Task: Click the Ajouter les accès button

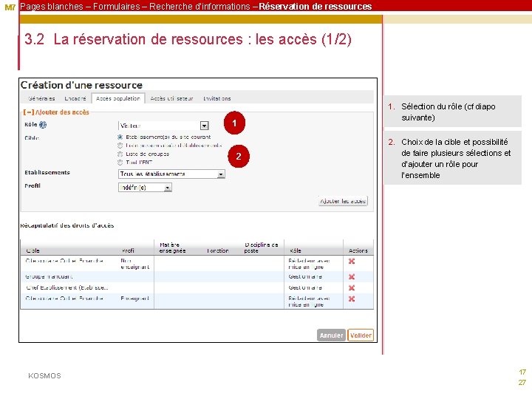Action: coord(344,201)
